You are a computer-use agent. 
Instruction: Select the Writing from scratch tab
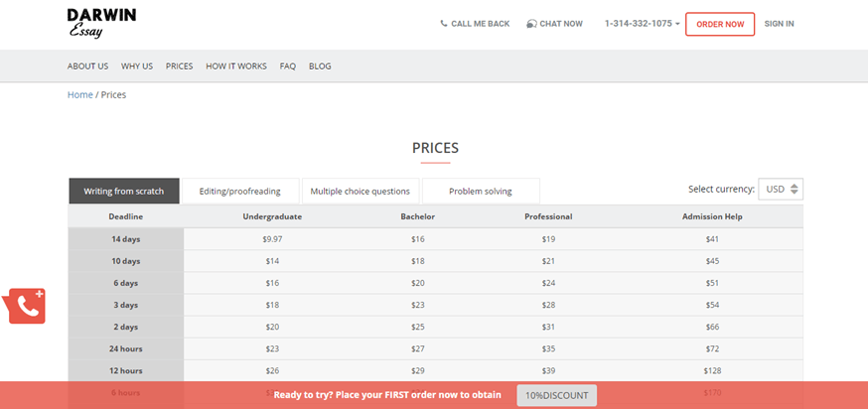point(124,191)
